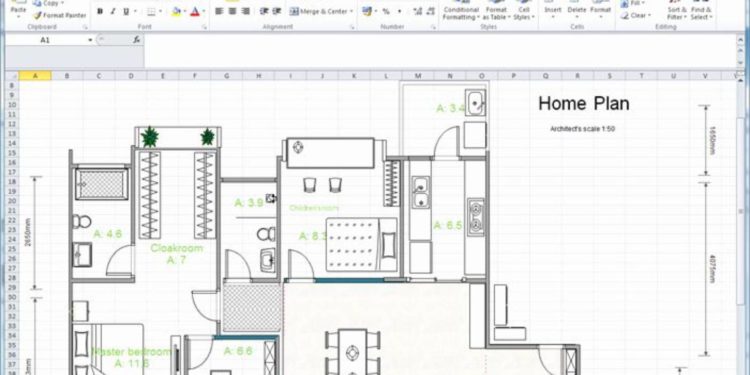Open the borders dropdown arrow

(161, 11)
